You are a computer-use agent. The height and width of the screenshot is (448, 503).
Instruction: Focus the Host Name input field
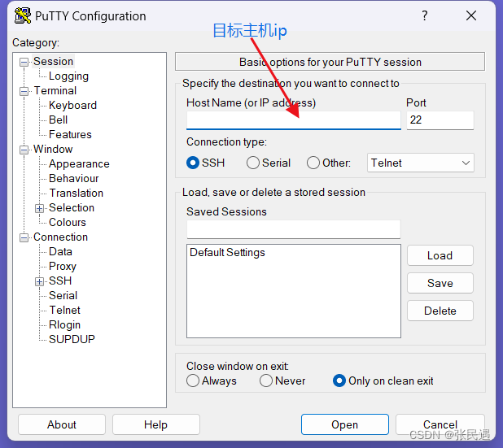click(x=294, y=120)
